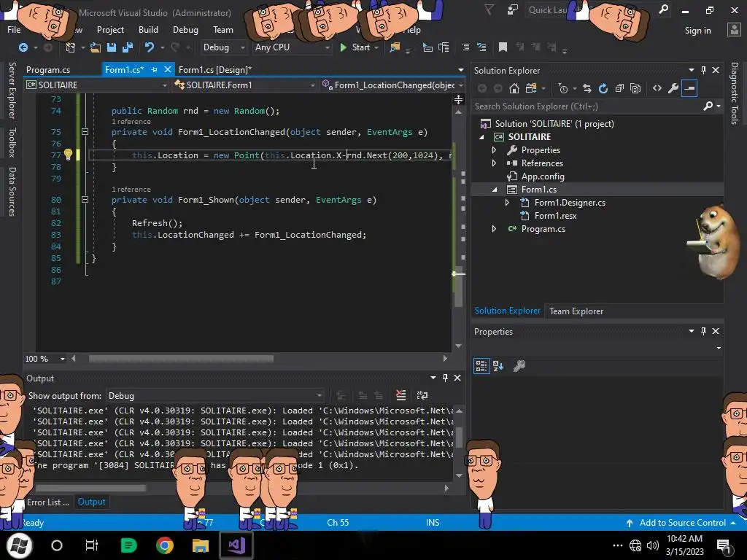Viewport: 747px width, 560px height.
Task: Open the Debug menu
Action: click(185, 29)
